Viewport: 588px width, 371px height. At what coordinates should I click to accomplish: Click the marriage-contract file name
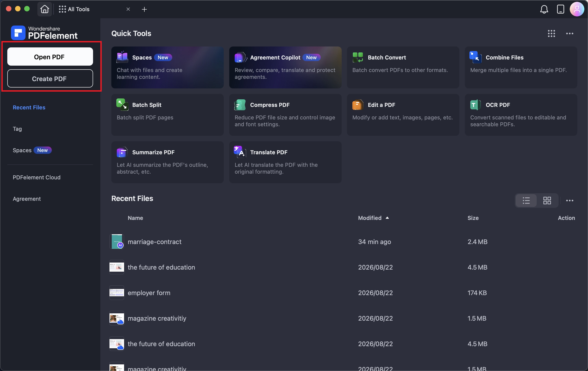155,242
